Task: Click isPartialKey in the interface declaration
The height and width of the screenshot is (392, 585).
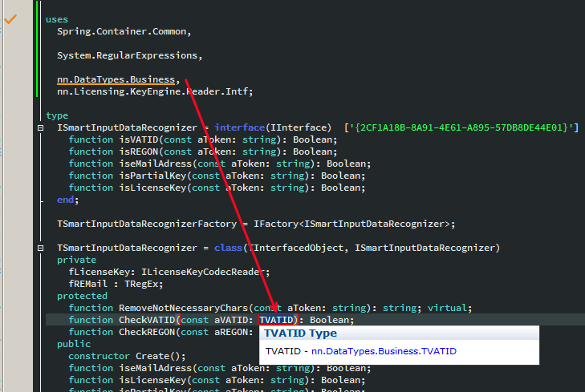Action: tap(152, 176)
